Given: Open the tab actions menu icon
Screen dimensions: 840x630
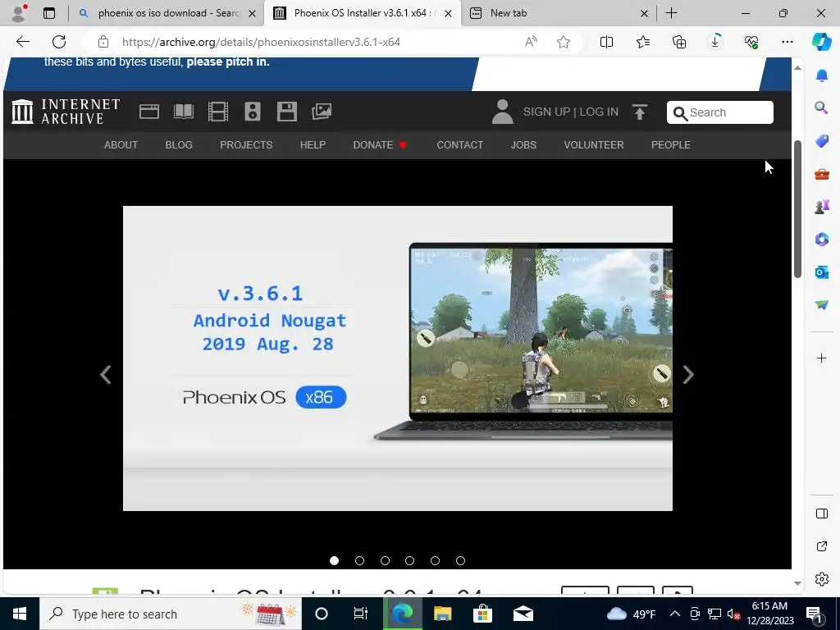Looking at the screenshot, I should pos(48,13).
